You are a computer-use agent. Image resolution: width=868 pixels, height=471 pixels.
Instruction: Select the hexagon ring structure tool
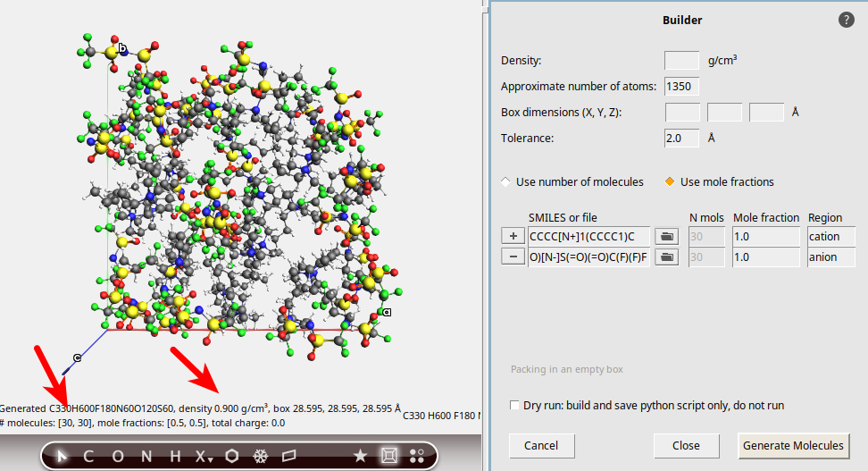tap(232, 456)
